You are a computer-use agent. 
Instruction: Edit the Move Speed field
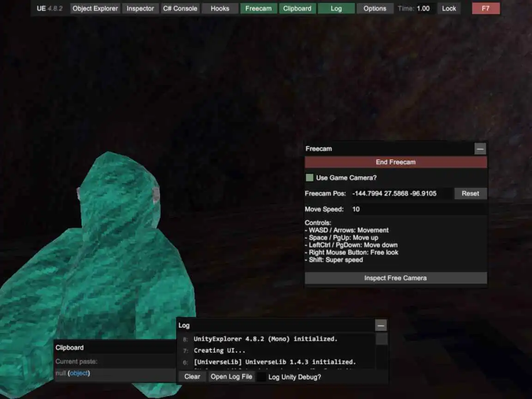pos(419,209)
